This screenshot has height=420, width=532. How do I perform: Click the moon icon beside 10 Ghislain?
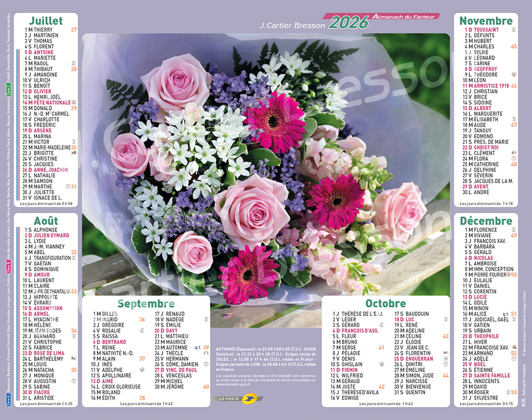381,364
